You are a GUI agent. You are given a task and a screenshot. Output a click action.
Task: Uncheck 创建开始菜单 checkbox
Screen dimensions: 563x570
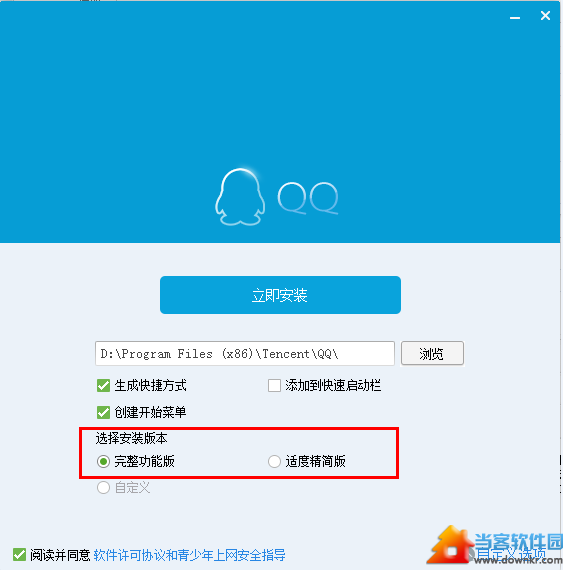tap(104, 412)
